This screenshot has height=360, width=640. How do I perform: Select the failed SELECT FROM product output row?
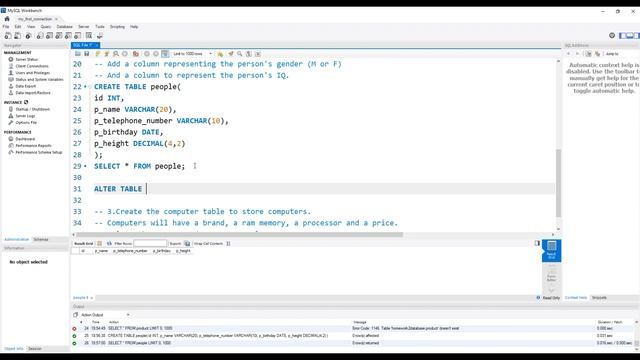coord(352,329)
